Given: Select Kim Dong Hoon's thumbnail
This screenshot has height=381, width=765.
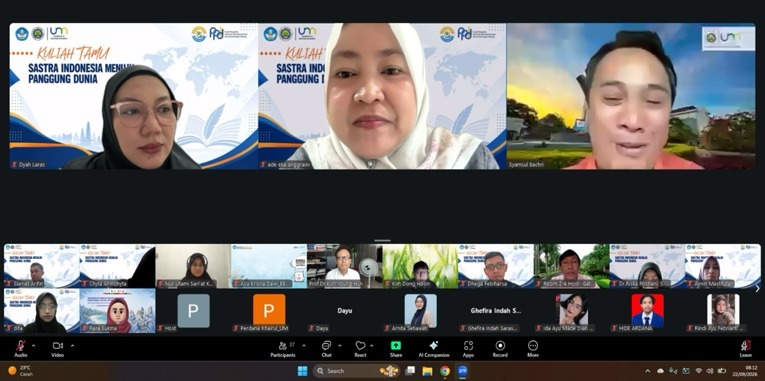Looking at the screenshot, I should click(x=420, y=266).
